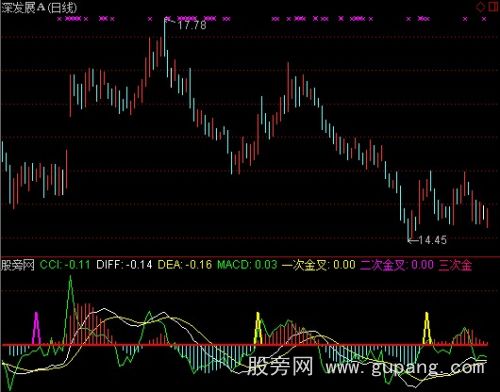Click the stock title 深发展A (日线)
This screenshot has height=392, width=500.
click(x=39, y=7)
